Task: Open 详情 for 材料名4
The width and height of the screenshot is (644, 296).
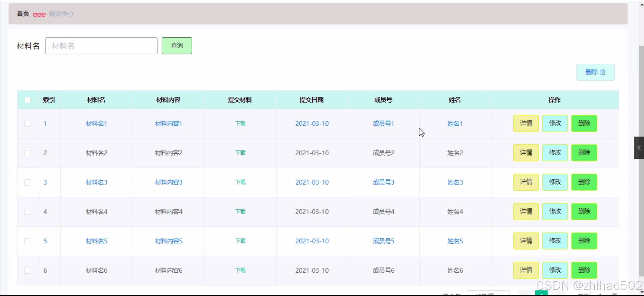Action: coord(526,212)
